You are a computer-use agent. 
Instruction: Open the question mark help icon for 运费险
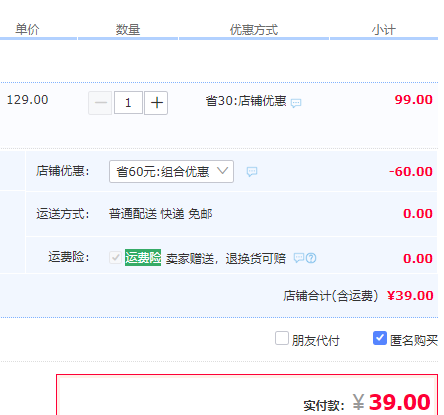(x=311, y=258)
